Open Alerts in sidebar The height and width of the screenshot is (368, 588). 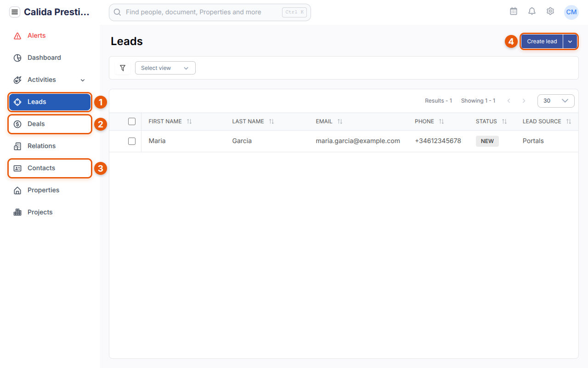coord(50,35)
